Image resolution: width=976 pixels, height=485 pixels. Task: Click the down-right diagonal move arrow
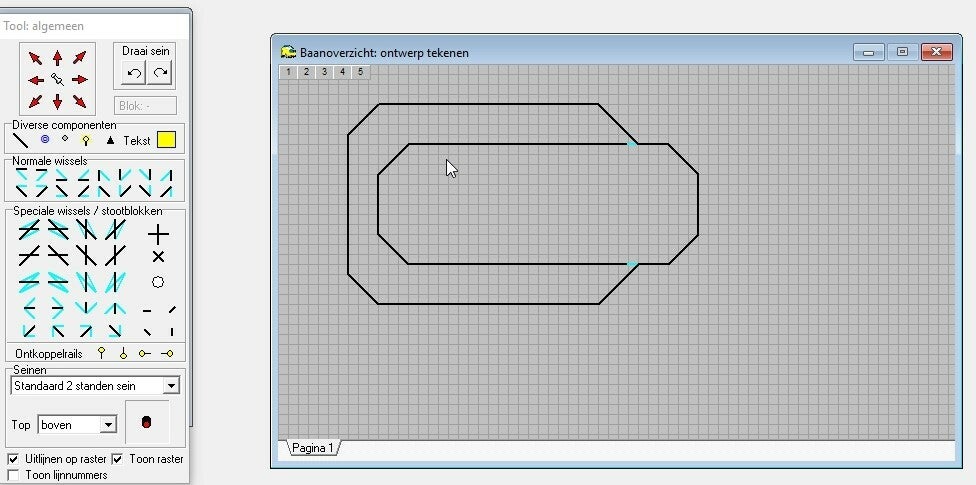coord(79,101)
